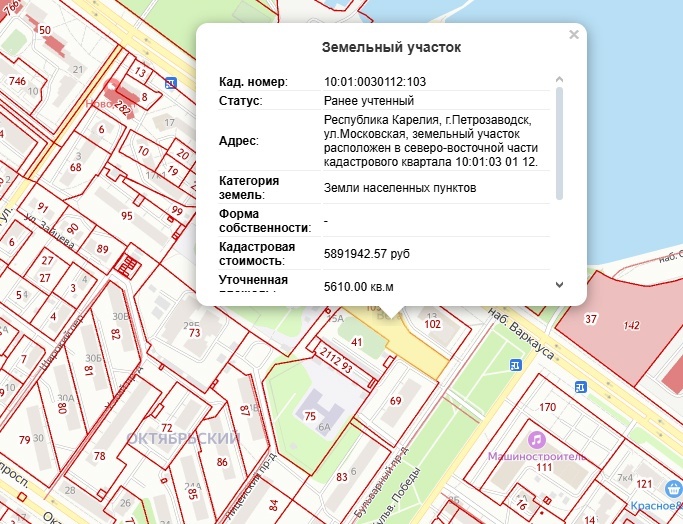Select parcel 69 on the map
This screenshot has height=524, width=683.
(x=396, y=400)
